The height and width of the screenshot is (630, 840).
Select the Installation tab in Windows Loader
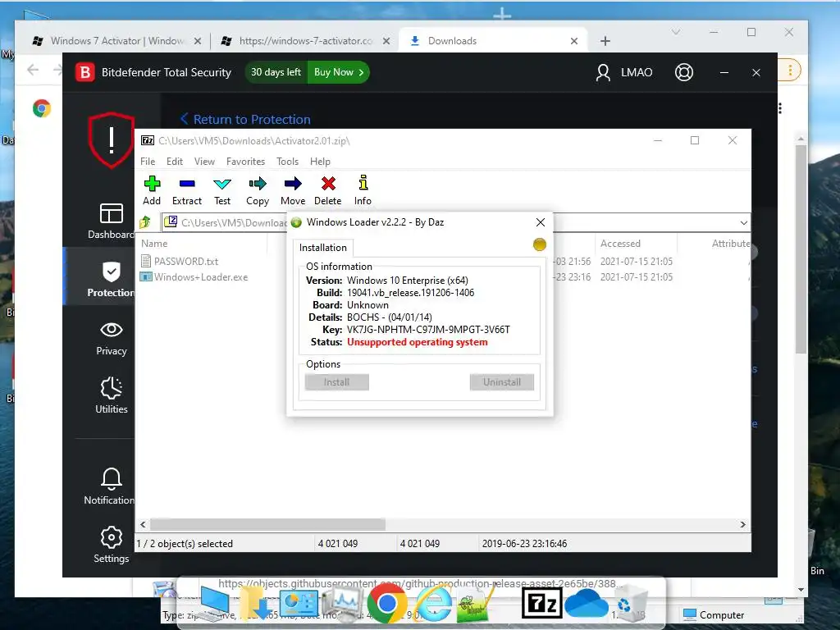tap(322, 248)
